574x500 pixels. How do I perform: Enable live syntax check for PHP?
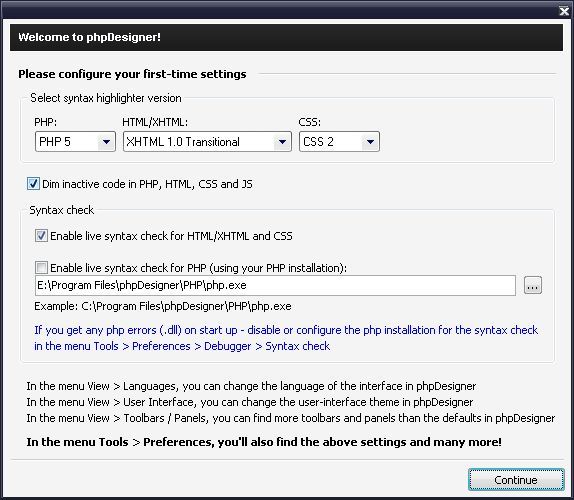coord(41,268)
